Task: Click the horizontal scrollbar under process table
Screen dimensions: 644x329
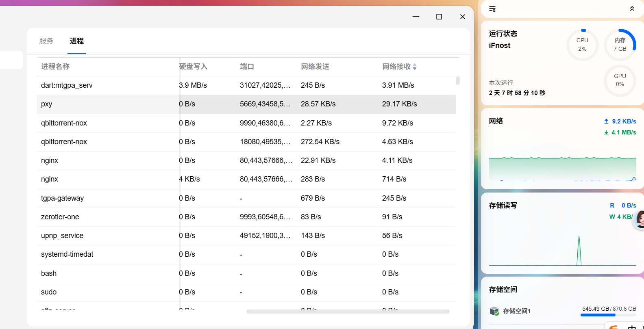Action: pos(348,312)
